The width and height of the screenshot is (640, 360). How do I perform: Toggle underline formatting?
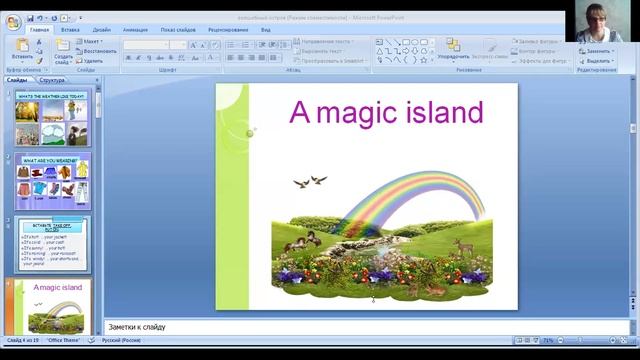(149, 58)
